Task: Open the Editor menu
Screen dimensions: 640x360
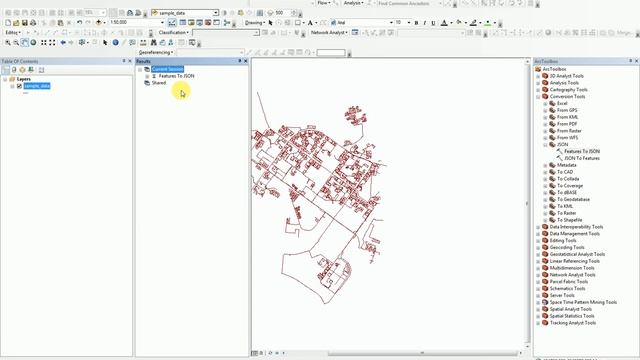Action: pyautogui.click(x=13, y=33)
